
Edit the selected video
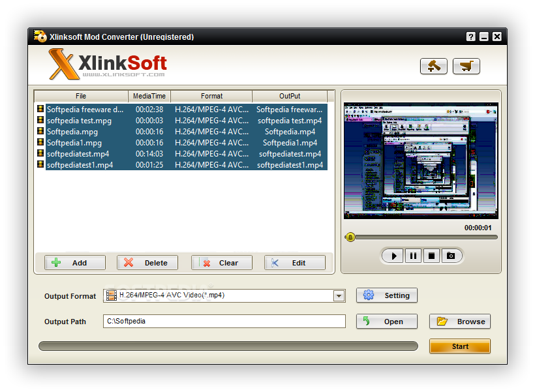pyautogui.click(x=295, y=263)
